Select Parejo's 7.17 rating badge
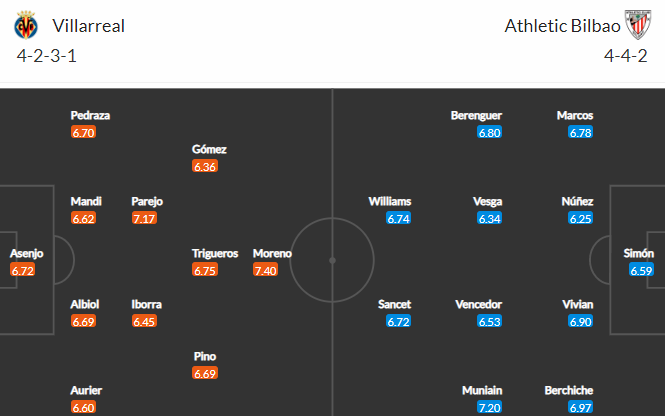This screenshot has width=665, height=416. pos(144,218)
